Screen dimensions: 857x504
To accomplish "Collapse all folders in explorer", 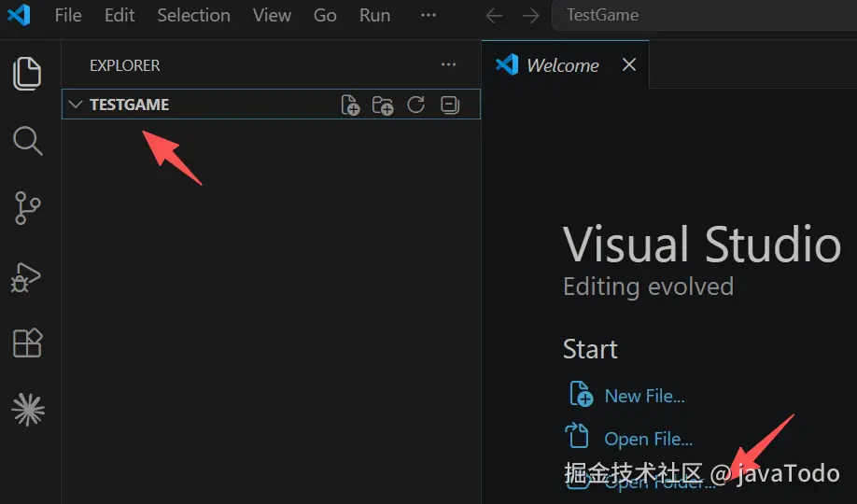I will tap(450, 105).
